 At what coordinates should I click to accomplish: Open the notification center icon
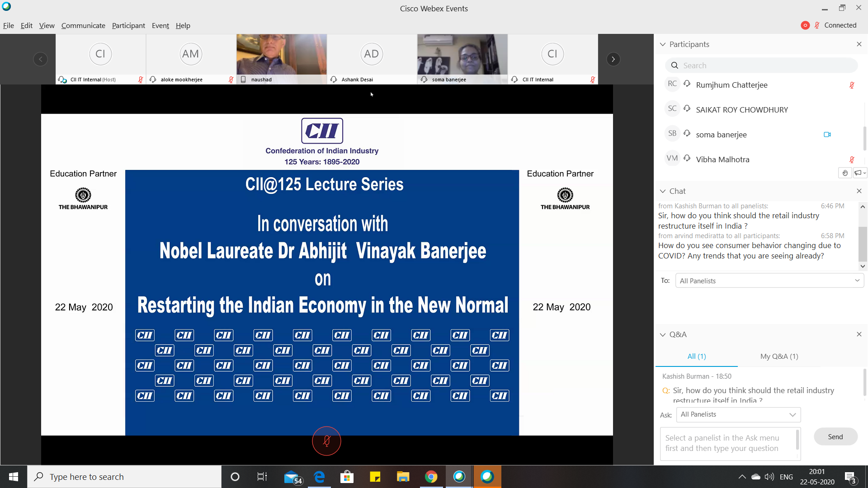click(850, 477)
